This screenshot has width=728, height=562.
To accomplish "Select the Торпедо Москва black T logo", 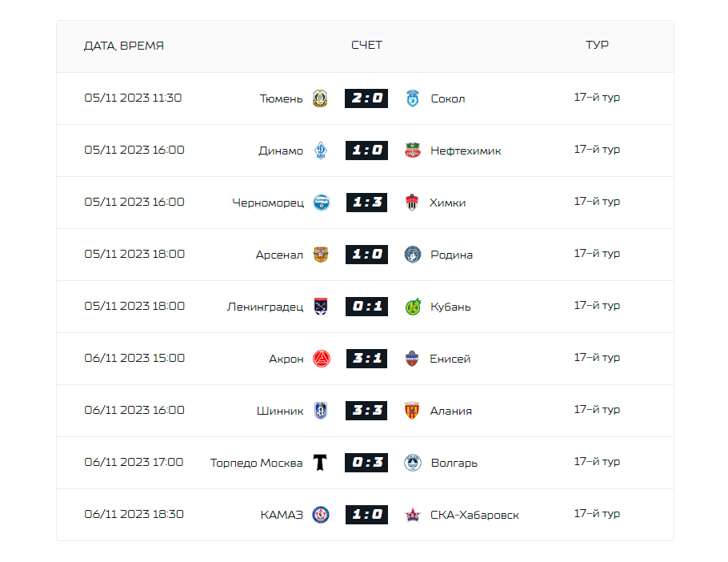I will pos(320,463).
